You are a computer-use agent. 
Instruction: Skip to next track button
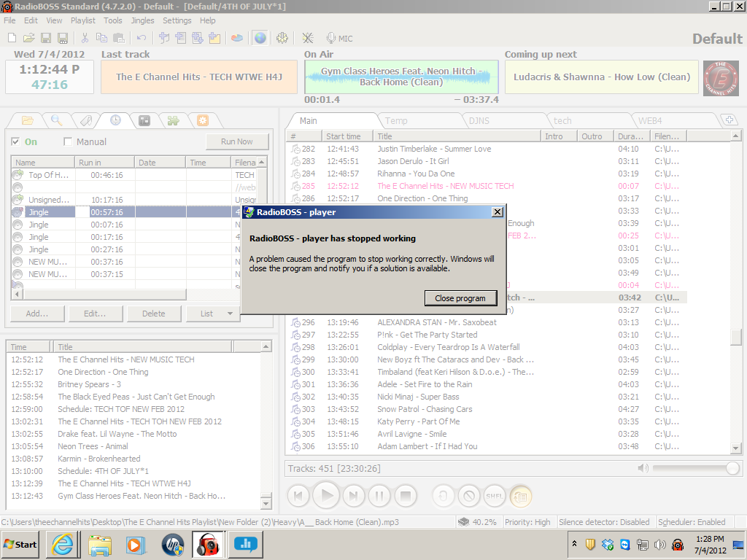pos(354,496)
